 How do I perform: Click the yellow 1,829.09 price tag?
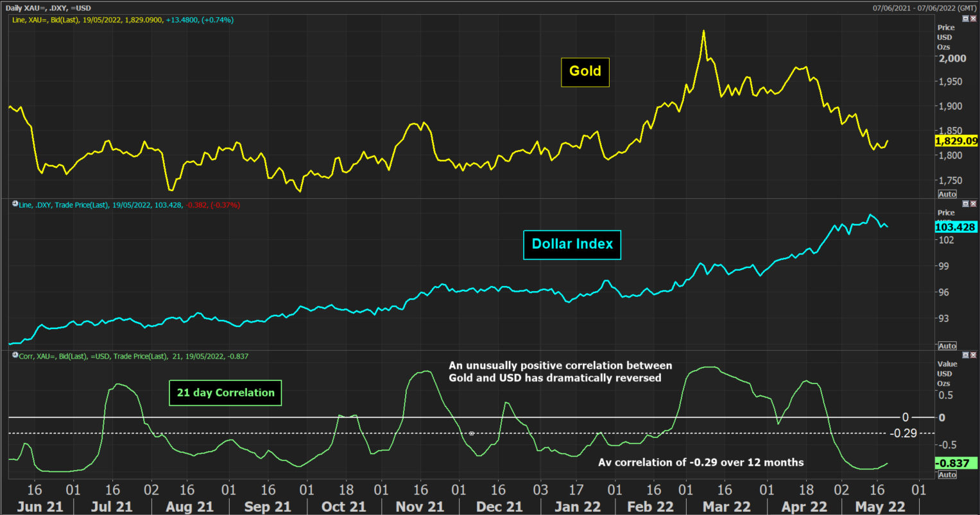coord(956,141)
